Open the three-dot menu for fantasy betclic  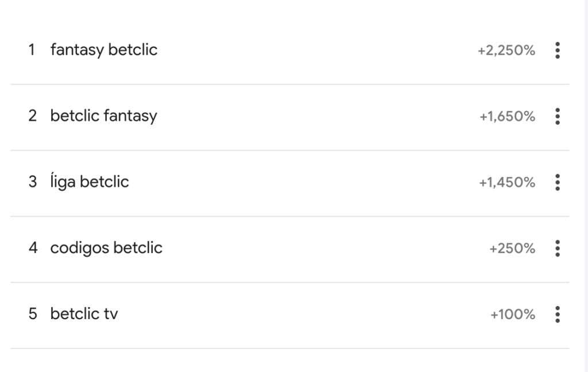556,50
